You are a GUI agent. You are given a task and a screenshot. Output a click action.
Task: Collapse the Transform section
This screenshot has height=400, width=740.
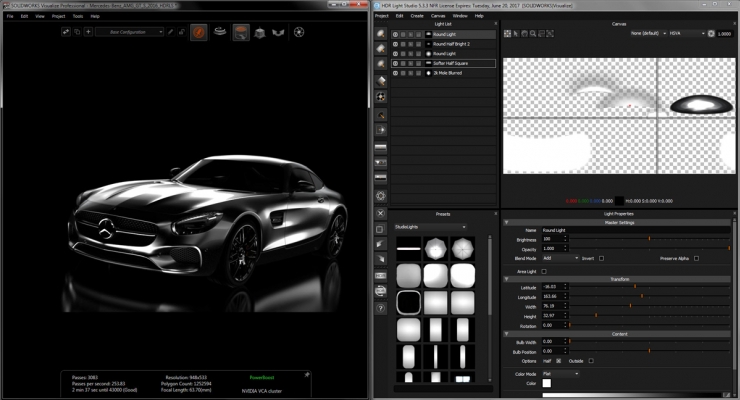click(507, 279)
